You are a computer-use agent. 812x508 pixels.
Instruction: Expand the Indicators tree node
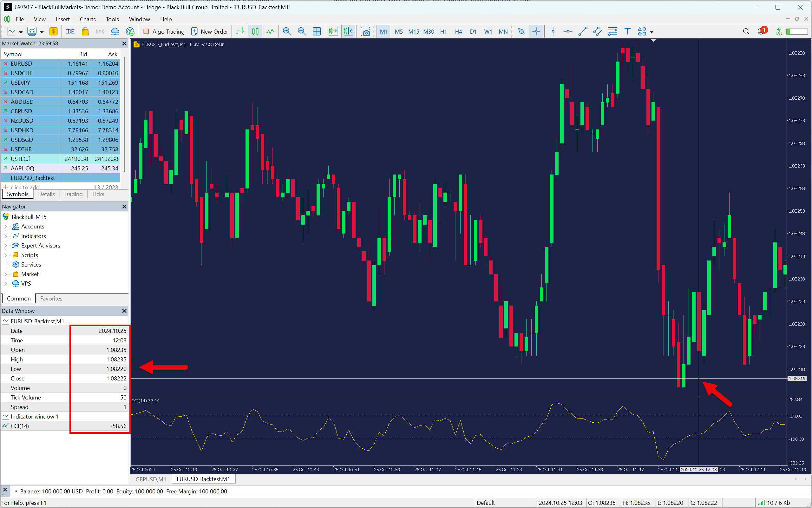(5, 236)
